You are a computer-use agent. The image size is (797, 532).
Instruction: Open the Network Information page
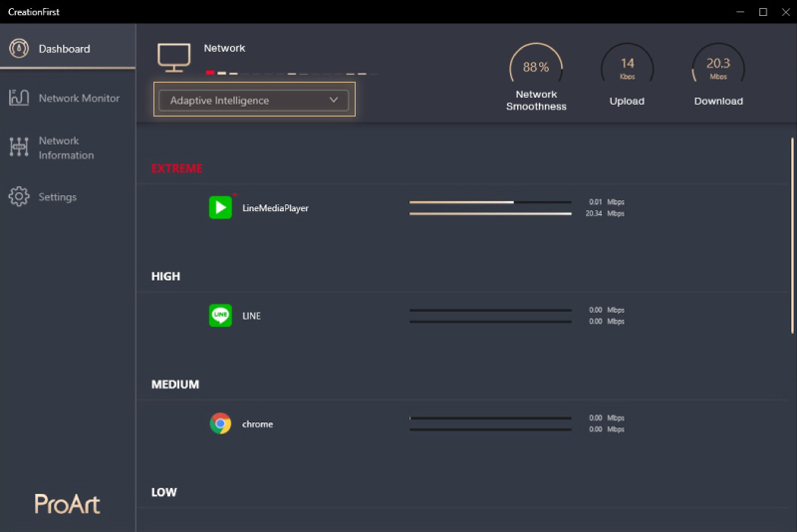[x=66, y=147]
